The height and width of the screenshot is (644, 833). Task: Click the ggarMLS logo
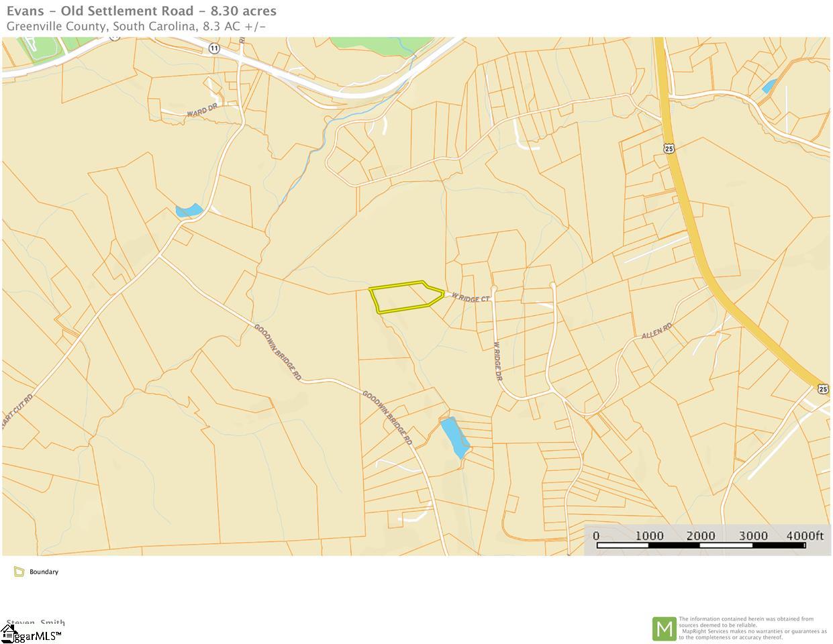32,635
